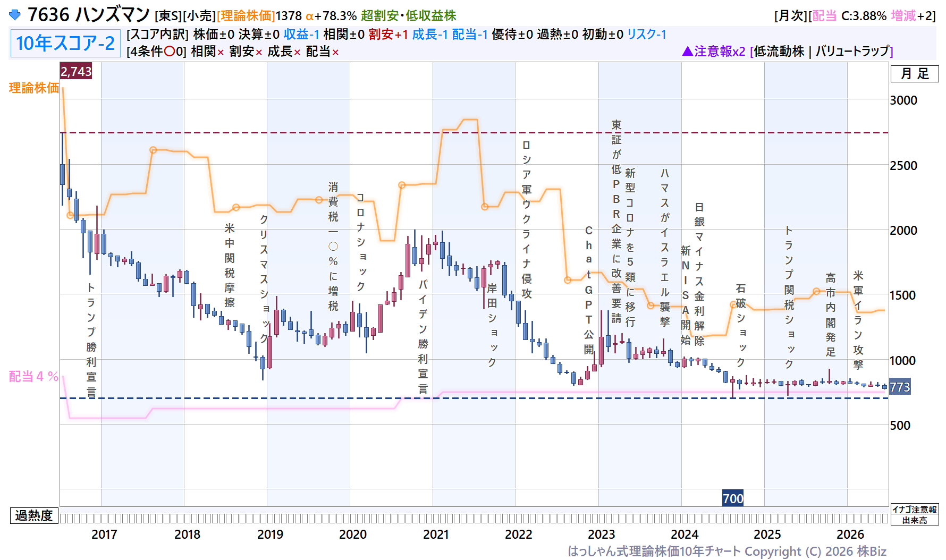Click the red 割安+1 score item

click(388, 35)
